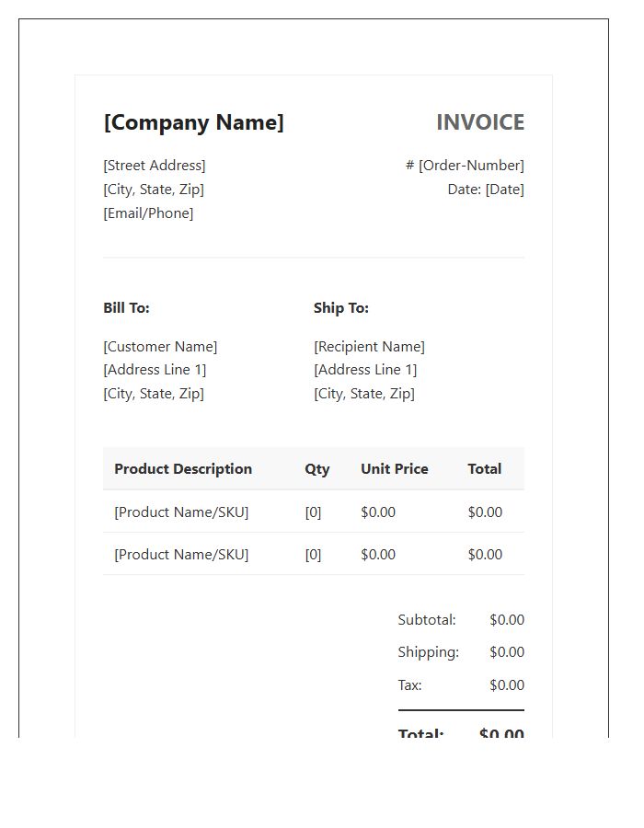This screenshot has width=644, height=828.
Task: Click [City, State, Zip] under Bill To
Action: pos(154,394)
